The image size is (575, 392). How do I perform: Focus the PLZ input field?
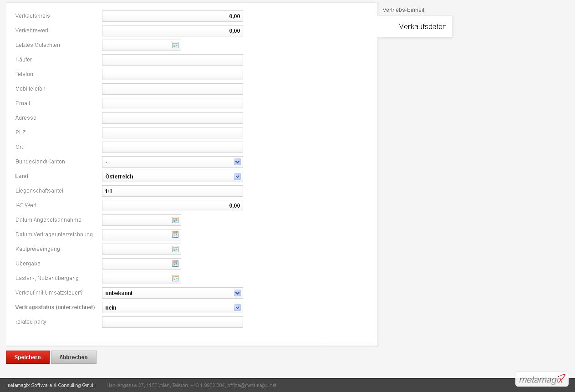tap(173, 132)
